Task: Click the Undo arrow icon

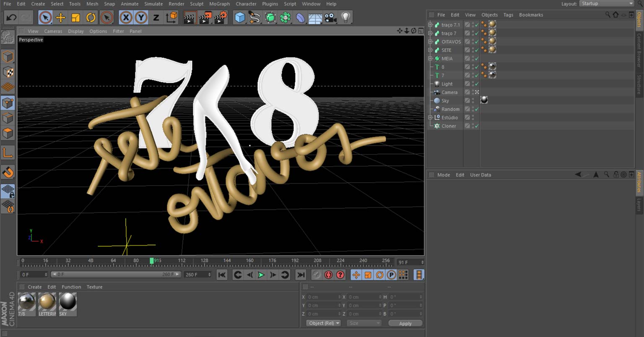Action: pyautogui.click(x=11, y=18)
